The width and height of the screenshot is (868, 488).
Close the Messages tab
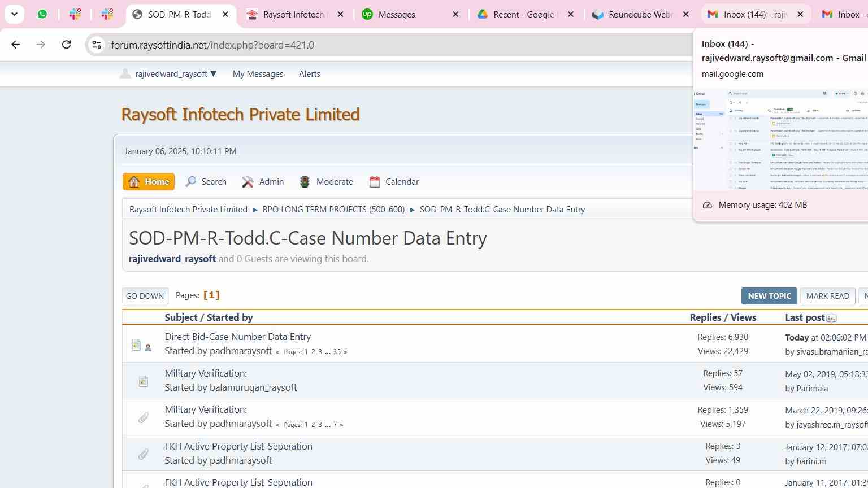pos(455,14)
